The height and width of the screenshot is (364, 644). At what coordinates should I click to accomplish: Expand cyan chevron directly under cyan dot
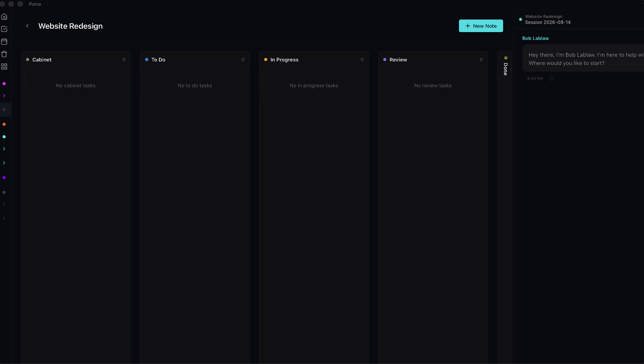coord(4,149)
